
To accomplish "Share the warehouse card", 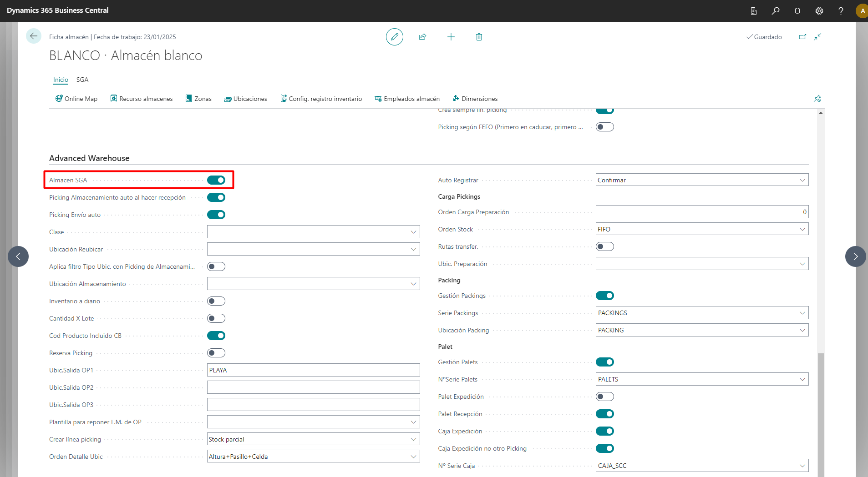I will [422, 37].
